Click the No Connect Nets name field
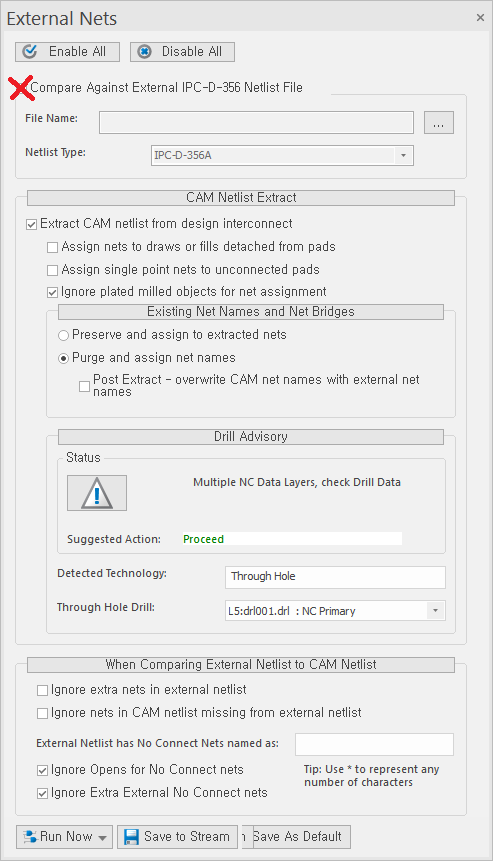Viewport: 493px width, 861px height. pos(374,744)
